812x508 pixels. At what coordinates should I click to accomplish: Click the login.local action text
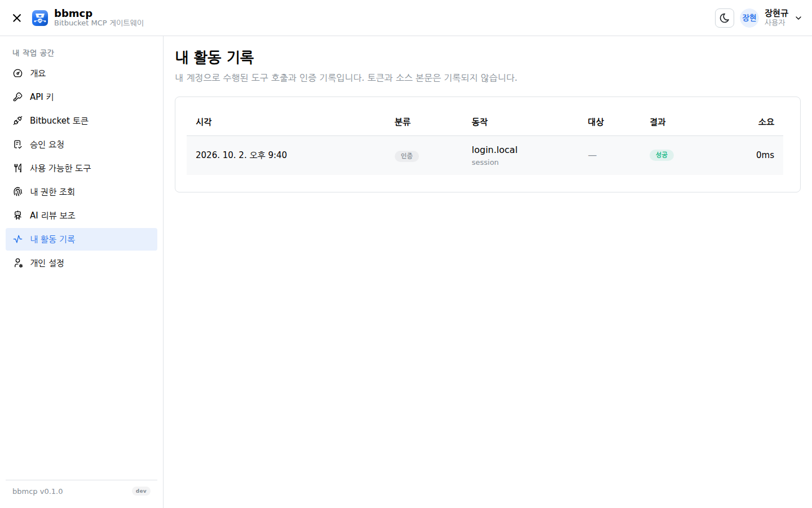click(495, 150)
